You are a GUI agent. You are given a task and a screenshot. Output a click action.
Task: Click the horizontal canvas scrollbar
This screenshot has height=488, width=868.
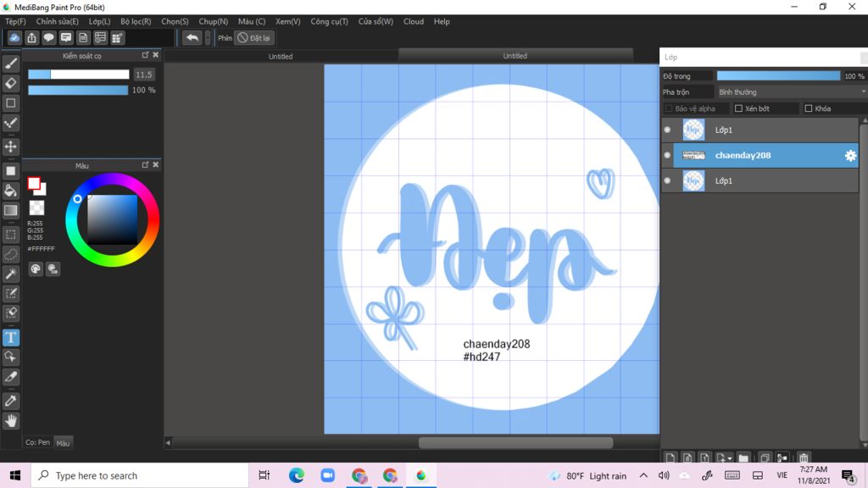click(x=515, y=442)
